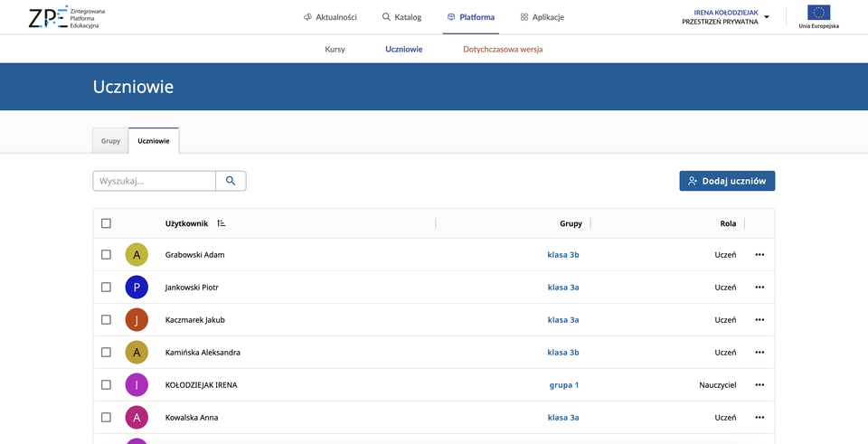868x444 pixels.
Task: Check the box next to Kamińska Aleksandra
Action: click(107, 353)
